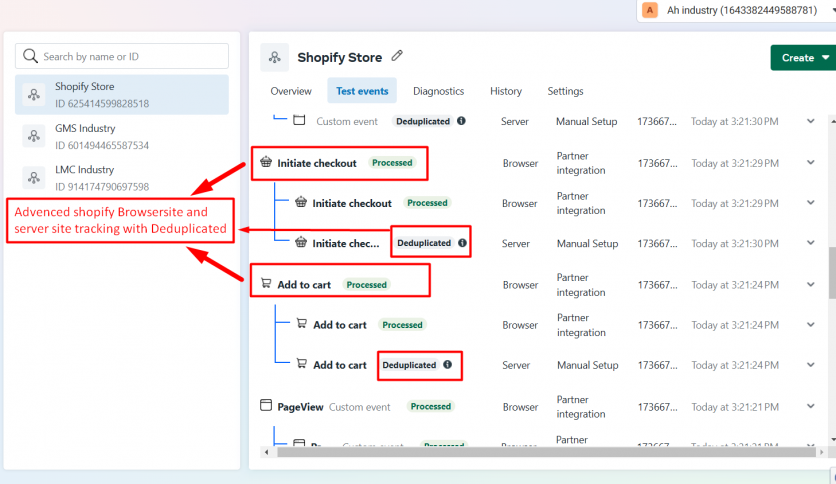Viewport: 836px width, 484px height.
Task: Click info icon on Add to cart Deduplicated row
Action: pos(447,365)
